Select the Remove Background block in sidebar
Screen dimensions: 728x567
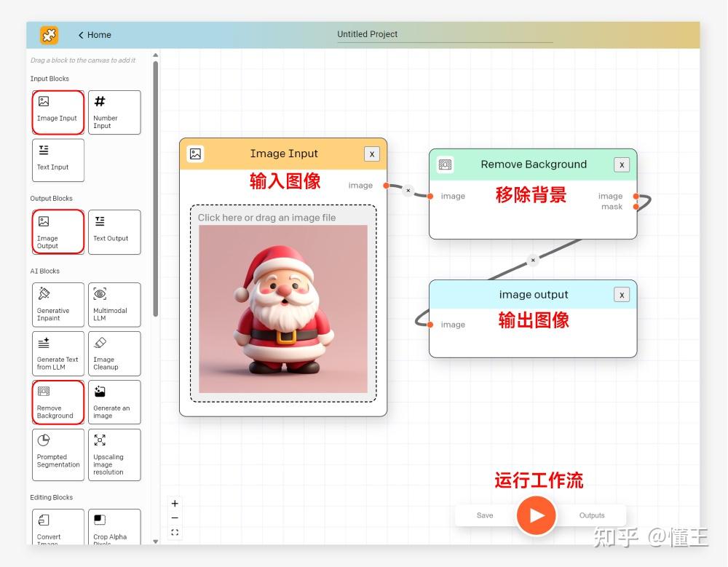[x=58, y=402]
